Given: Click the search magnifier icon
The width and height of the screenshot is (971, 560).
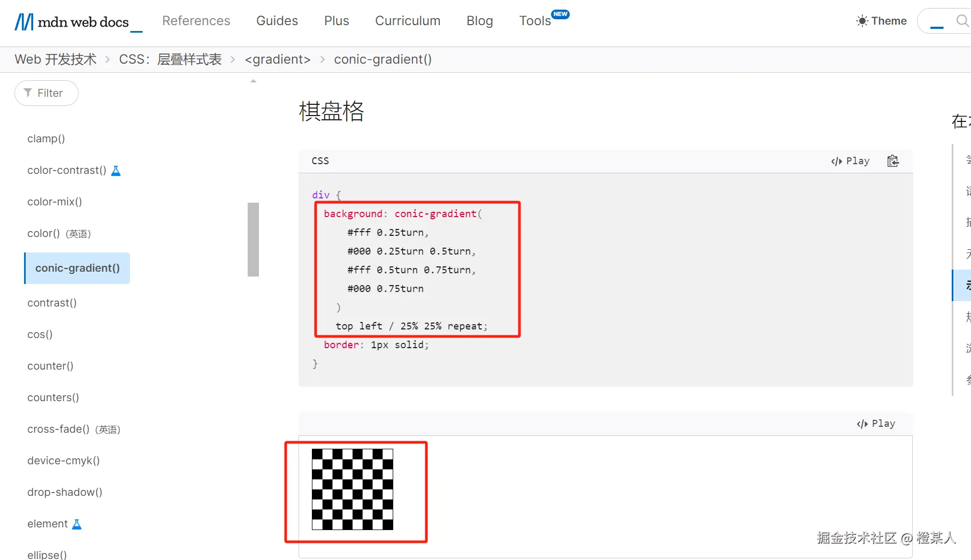Looking at the screenshot, I should coord(962,21).
